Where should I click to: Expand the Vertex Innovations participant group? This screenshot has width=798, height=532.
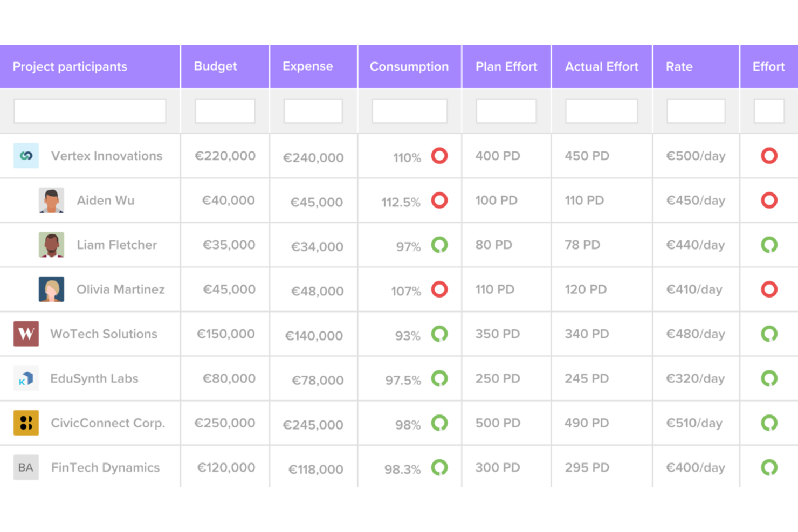tap(106, 156)
